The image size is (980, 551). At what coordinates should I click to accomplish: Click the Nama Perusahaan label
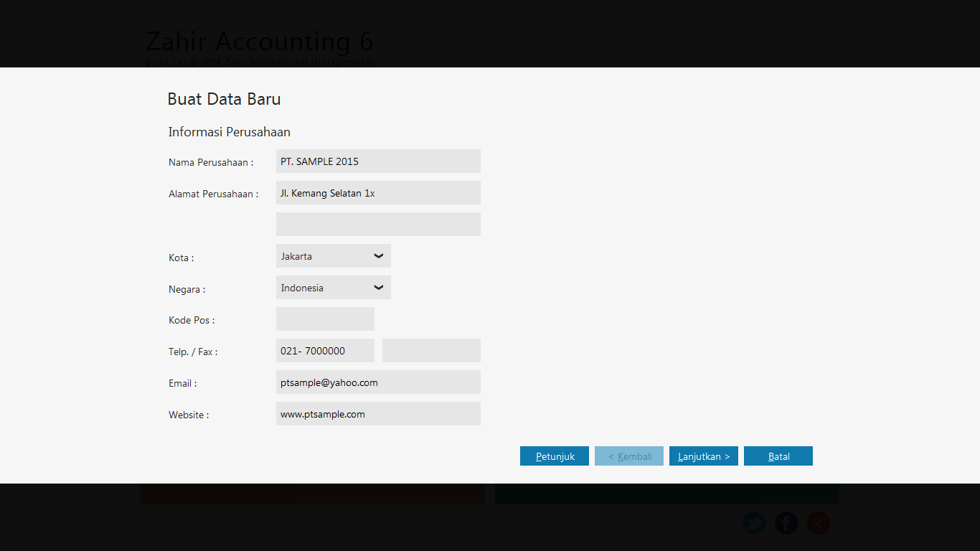coord(211,163)
